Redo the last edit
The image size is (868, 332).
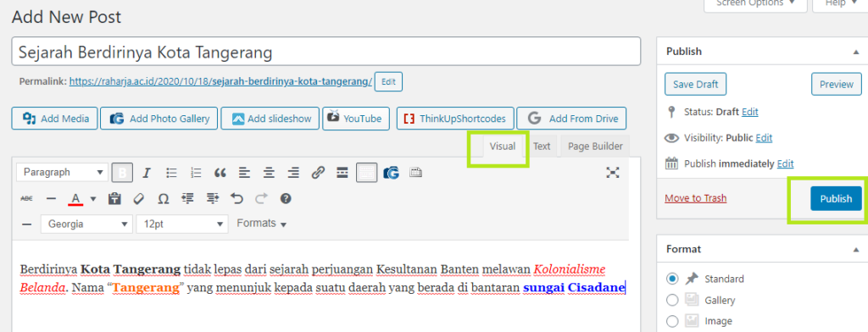[261, 198]
